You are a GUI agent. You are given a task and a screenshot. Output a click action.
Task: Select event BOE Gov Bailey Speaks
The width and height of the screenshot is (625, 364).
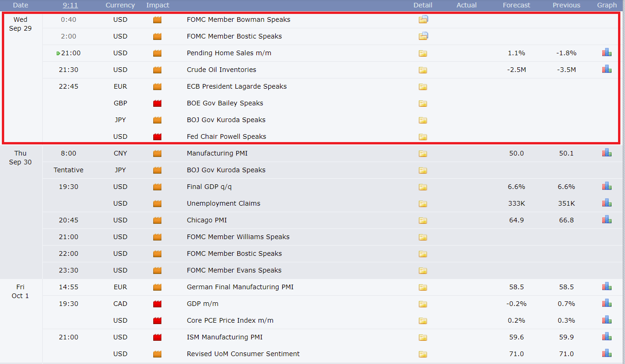(225, 103)
